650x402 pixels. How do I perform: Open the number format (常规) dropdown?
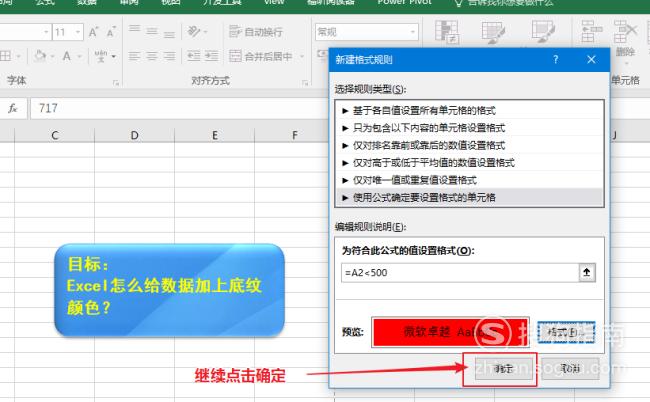(x=412, y=32)
